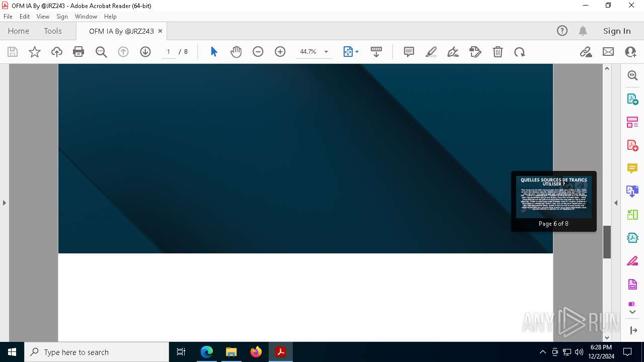Screen dimensions: 644x362
Task: Click the Sign In link
Action: [617, 31]
